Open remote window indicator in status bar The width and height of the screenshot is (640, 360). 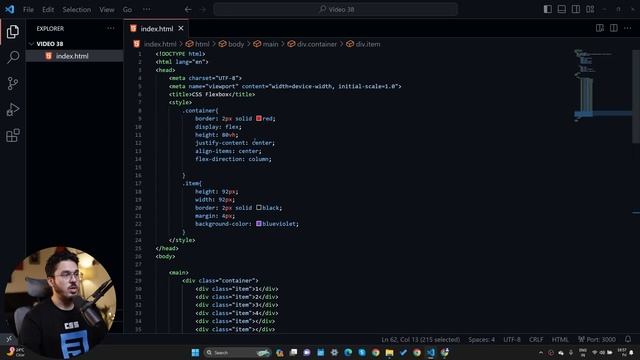[x=9, y=339]
